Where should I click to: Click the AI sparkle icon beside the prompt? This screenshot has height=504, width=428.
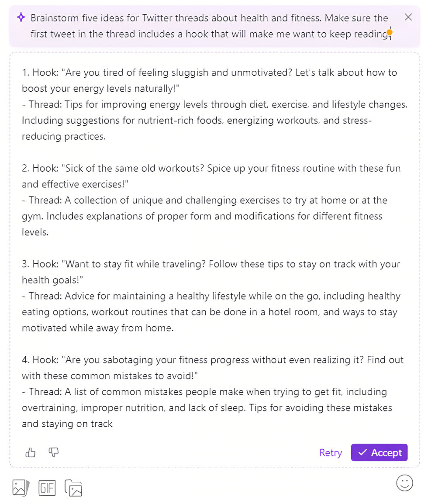[x=21, y=17]
